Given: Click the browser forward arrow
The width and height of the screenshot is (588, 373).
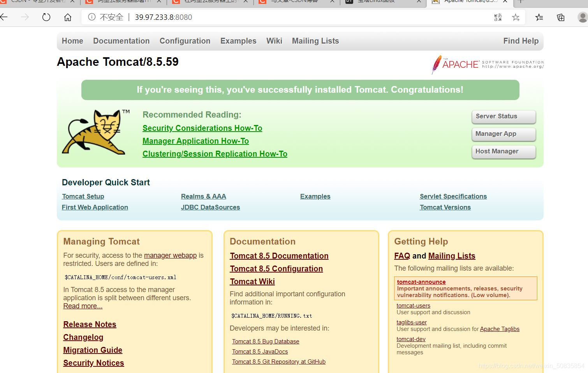Looking at the screenshot, I should click(x=25, y=17).
